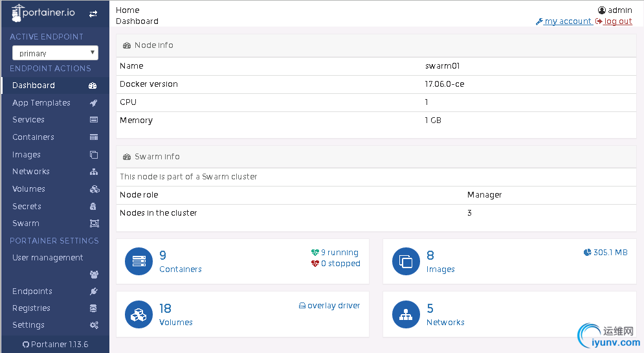Click the Swarm cluster icon in the sidebar

click(94, 223)
